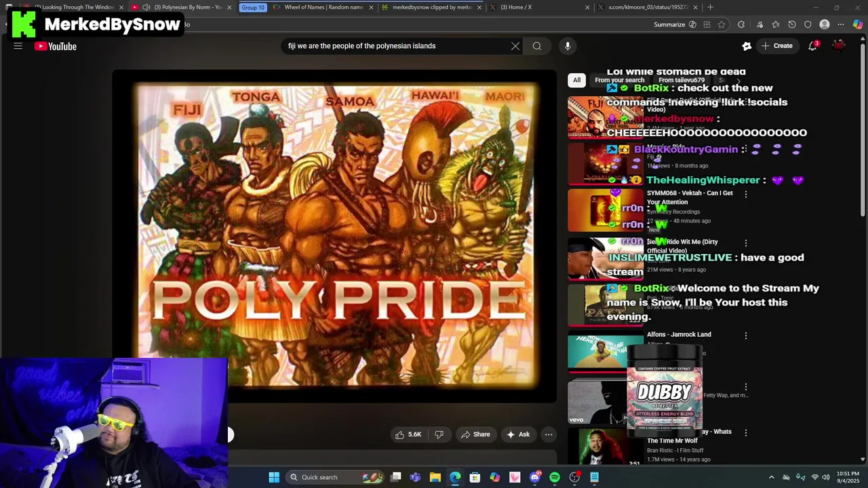Show hidden system tray icons
This screenshot has height=488, width=868.
(x=771, y=477)
